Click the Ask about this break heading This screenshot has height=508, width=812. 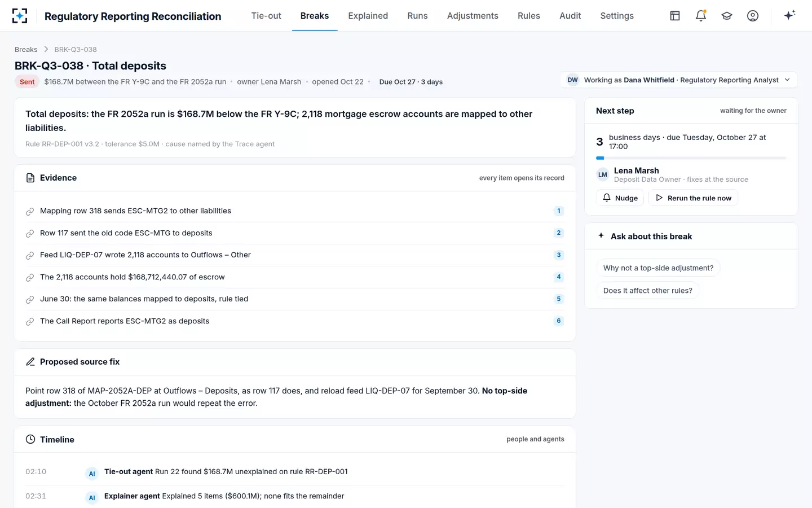[x=651, y=237]
